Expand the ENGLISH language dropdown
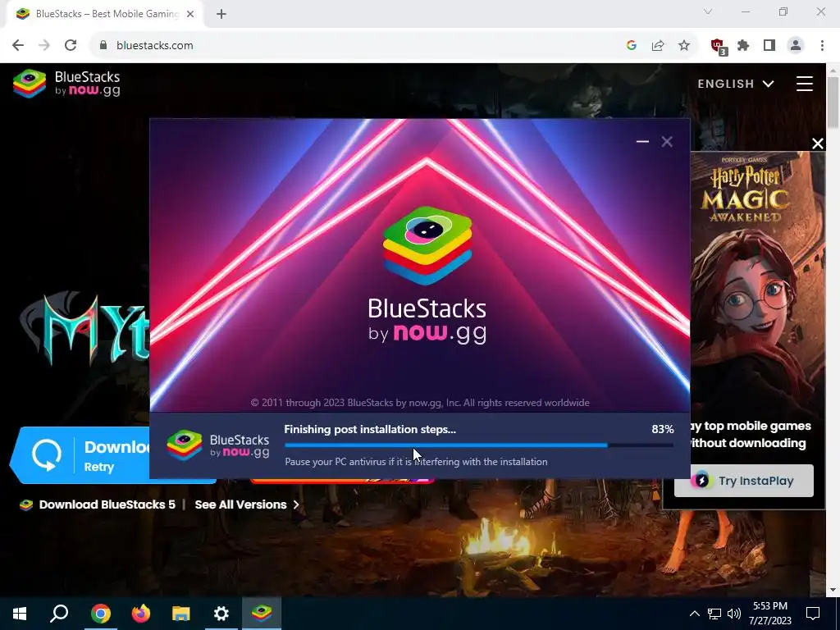 pos(736,84)
